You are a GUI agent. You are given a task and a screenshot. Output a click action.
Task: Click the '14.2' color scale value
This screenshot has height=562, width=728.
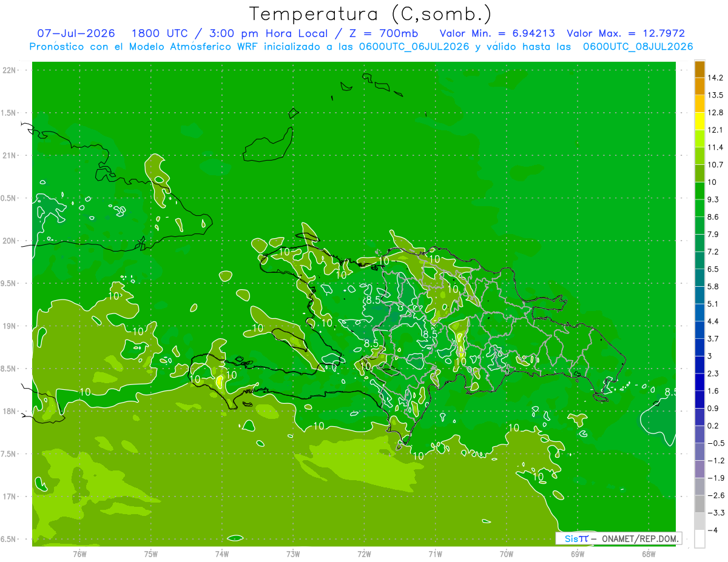click(x=716, y=78)
